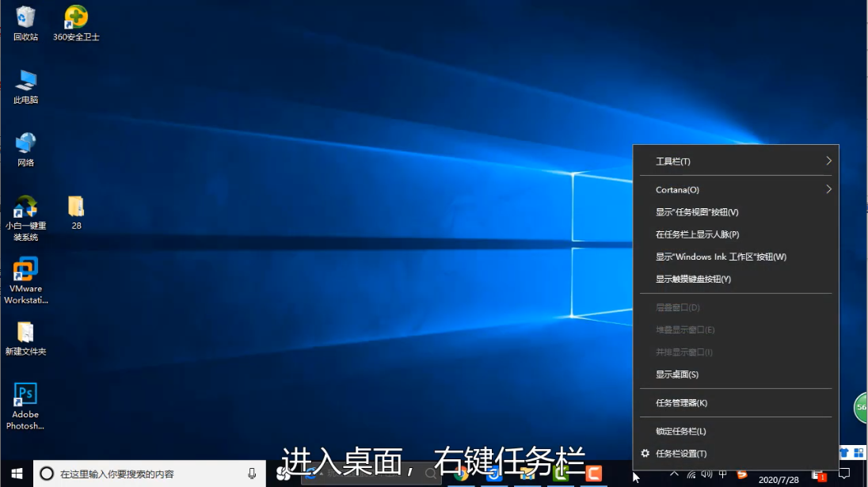Open 任务栏设置 with gear icon
The height and width of the screenshot is (487, 868).
tap(681, 454)
